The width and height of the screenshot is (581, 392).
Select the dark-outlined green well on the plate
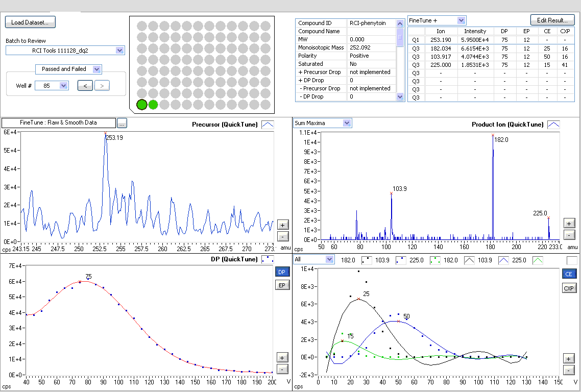(142, 105)
